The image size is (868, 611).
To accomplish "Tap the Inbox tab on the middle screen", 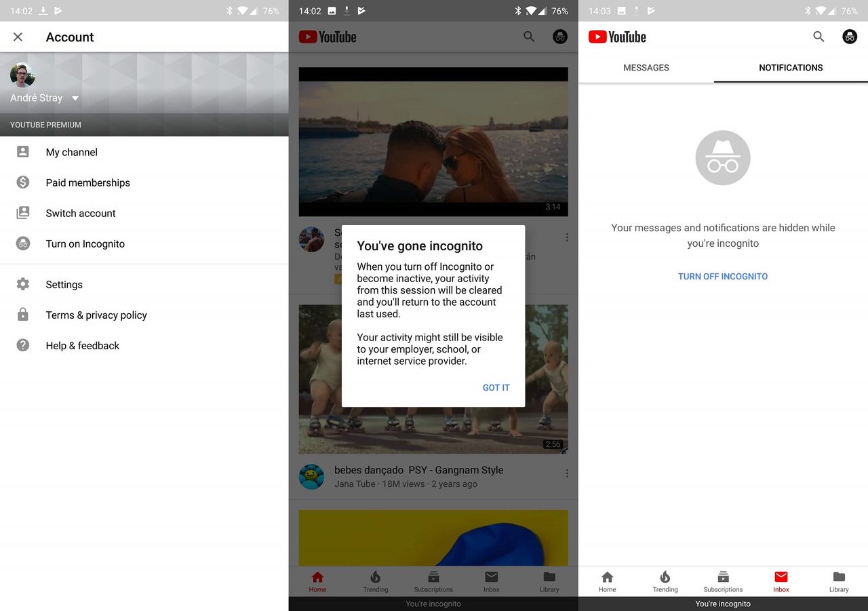I will (x=492, y=582).
